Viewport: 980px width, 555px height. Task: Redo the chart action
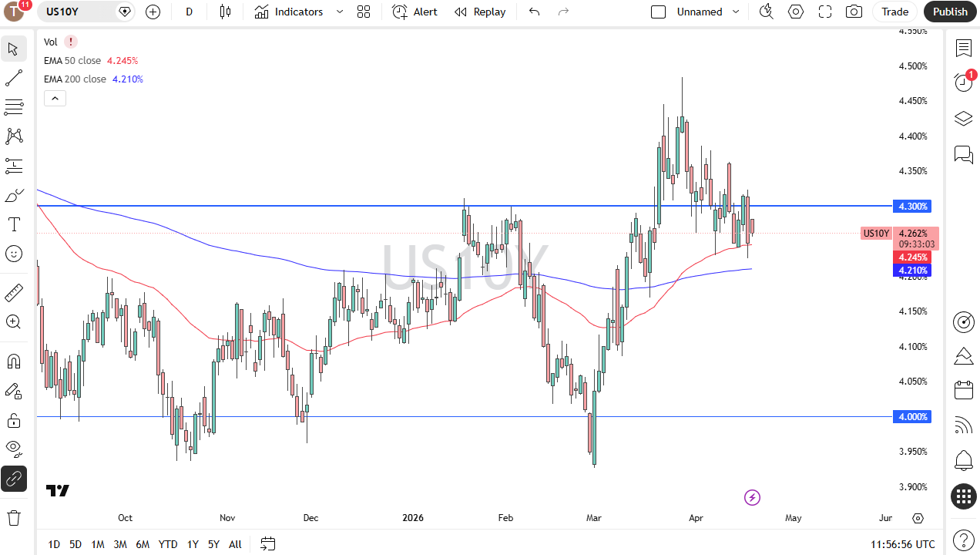pyautogui.click(x=564, y=12)
